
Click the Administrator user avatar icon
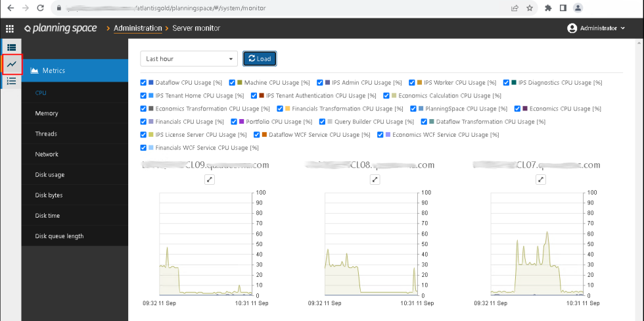(572, 28)
